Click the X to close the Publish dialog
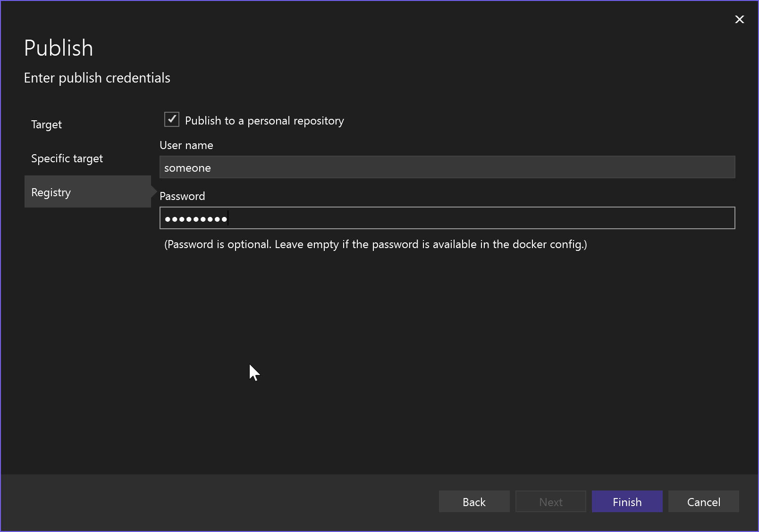Viewport: 759px width, 532px height. (x=739, y=19)
